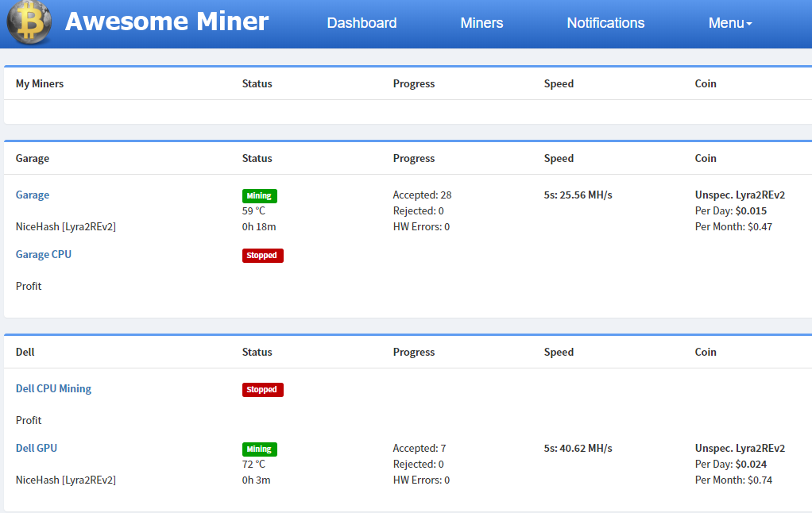Viewport: 812px width, 513px height.
Task: Open the Notifications page
Action: (x=605, y=23)
